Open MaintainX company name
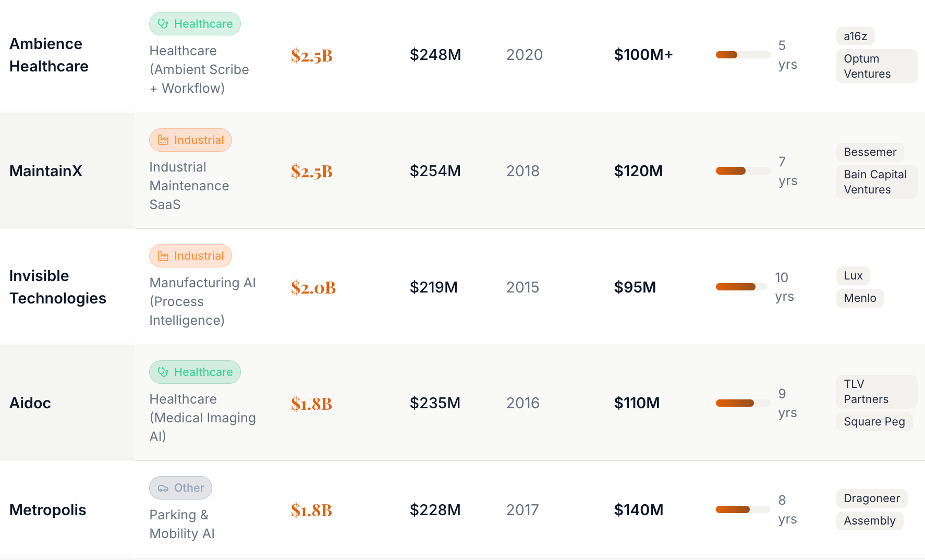 point(46,171)
